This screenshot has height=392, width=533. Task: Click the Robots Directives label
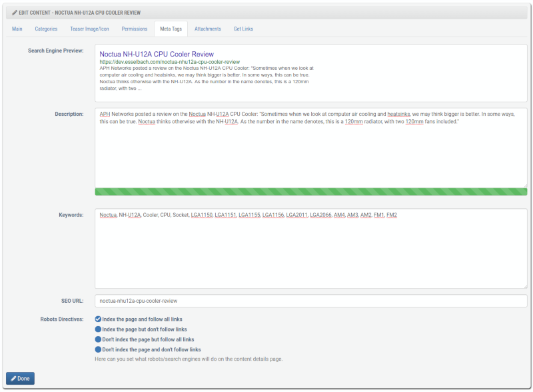[62, 319]
